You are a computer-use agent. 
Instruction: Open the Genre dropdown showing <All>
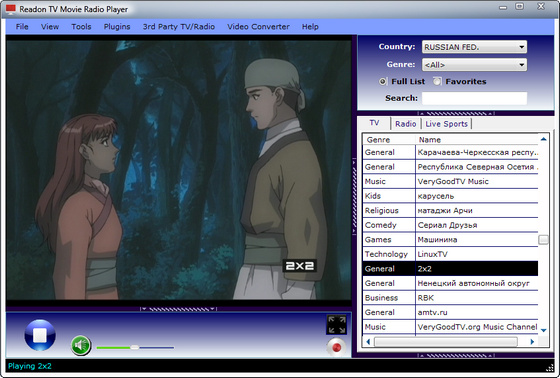pos(474,65)
